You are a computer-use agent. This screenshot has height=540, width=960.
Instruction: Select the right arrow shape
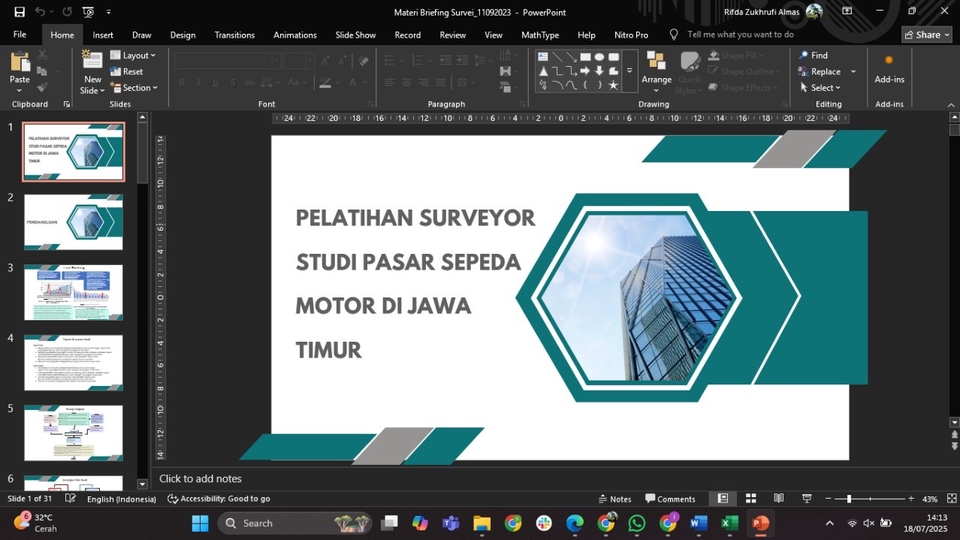point(585,71)
